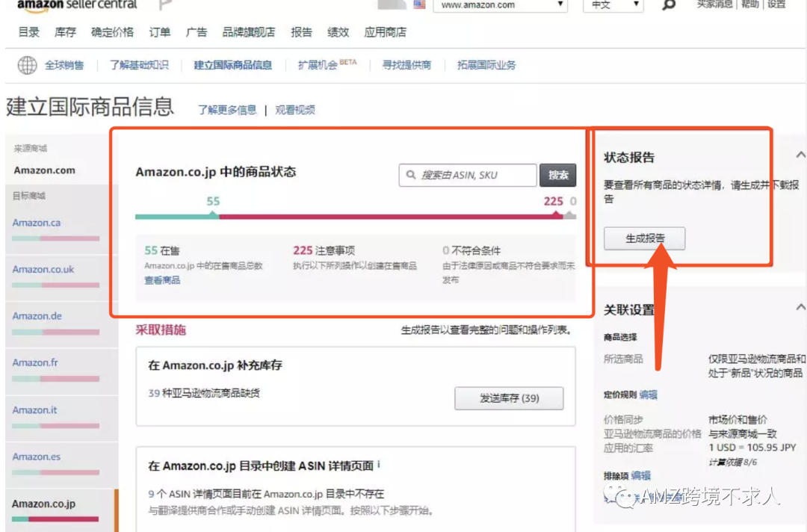Select the 建立国际商品信息 tab

(x=232, y=65)
